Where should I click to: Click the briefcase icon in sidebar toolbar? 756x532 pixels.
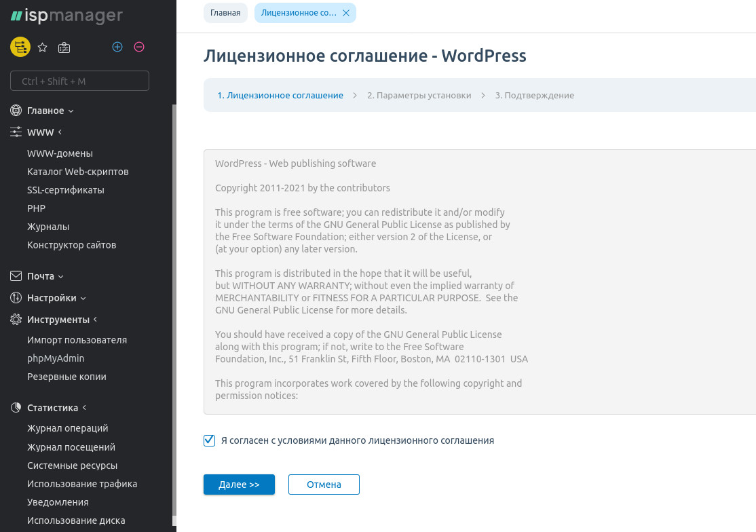pyautogui.click(x=64, y=47)
